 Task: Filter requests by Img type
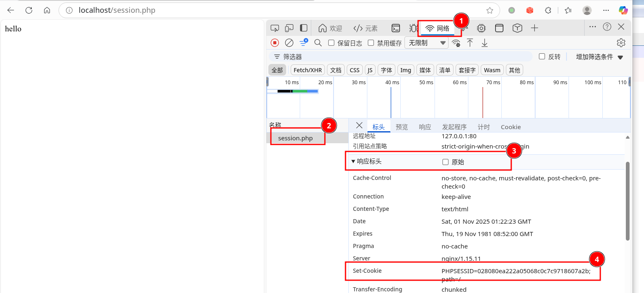[406, 70]
